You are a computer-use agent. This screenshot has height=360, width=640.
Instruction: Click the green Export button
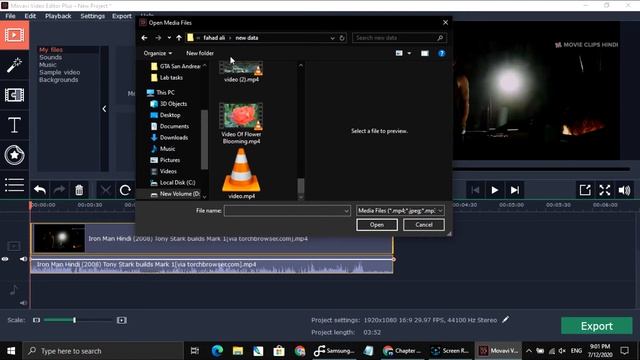(x=597, y=326)
